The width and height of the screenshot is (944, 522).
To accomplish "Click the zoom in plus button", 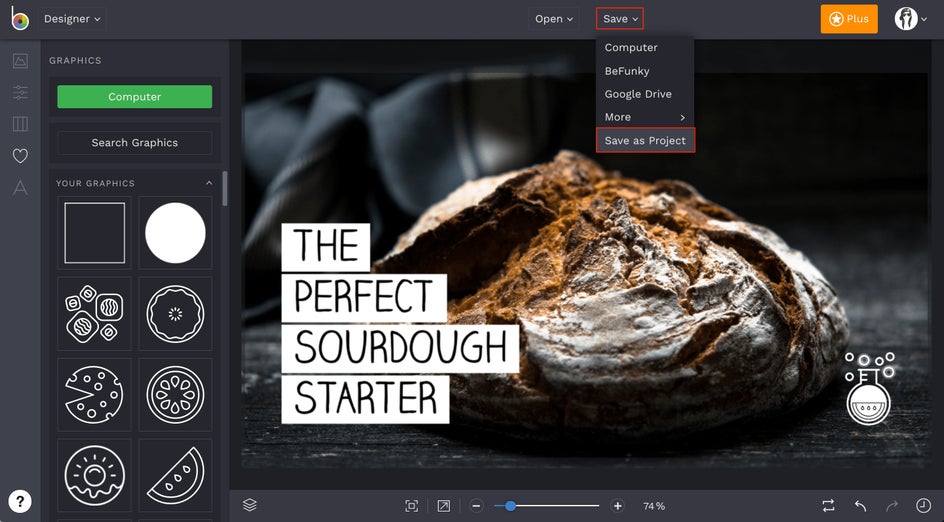I will (x=617, y=506).
